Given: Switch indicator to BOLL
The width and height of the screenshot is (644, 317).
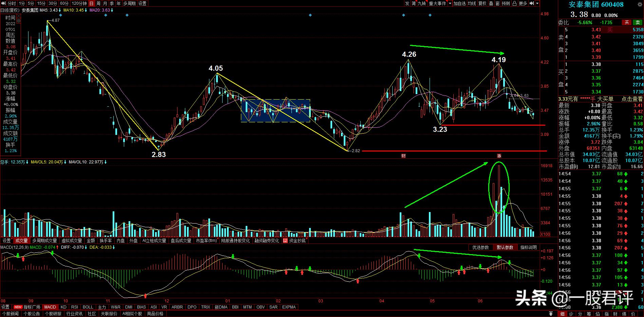Looking at the screenshot, I should click(x=88, y=307).
